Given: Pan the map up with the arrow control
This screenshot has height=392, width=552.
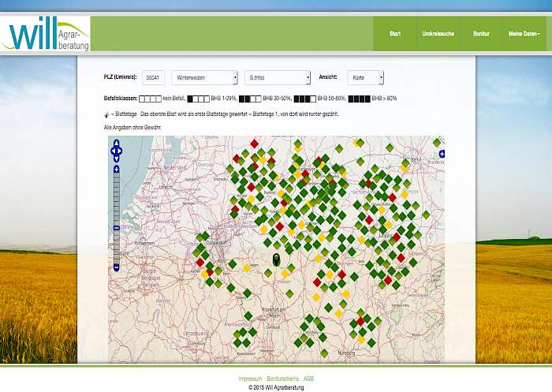Looking at the screenshot, I should pos(116,144).
